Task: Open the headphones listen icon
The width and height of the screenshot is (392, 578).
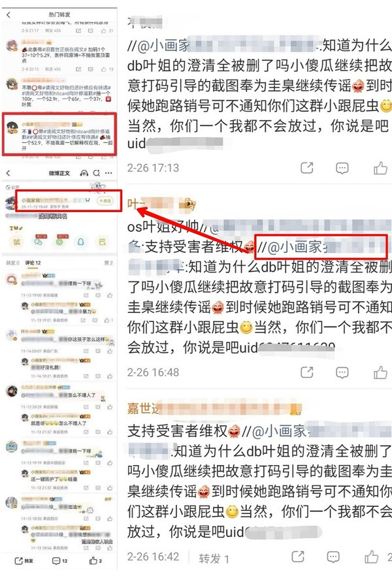Action: tap(84, 173)
